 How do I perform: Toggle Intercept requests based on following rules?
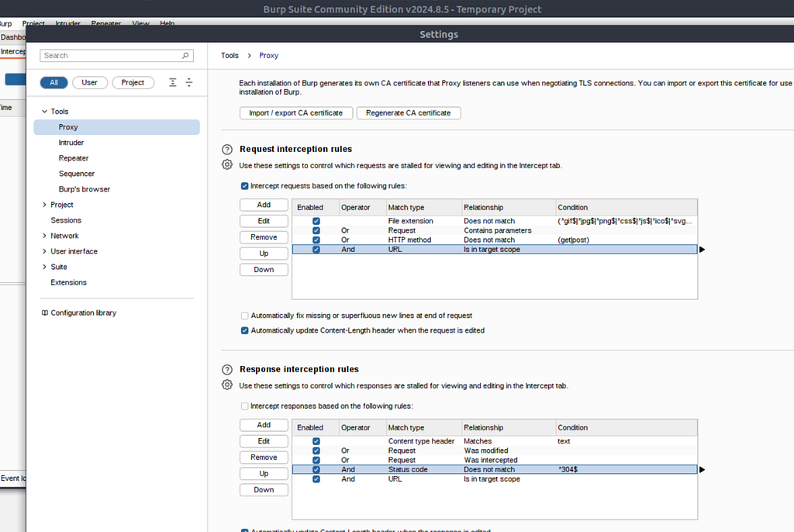pos(244,186)
